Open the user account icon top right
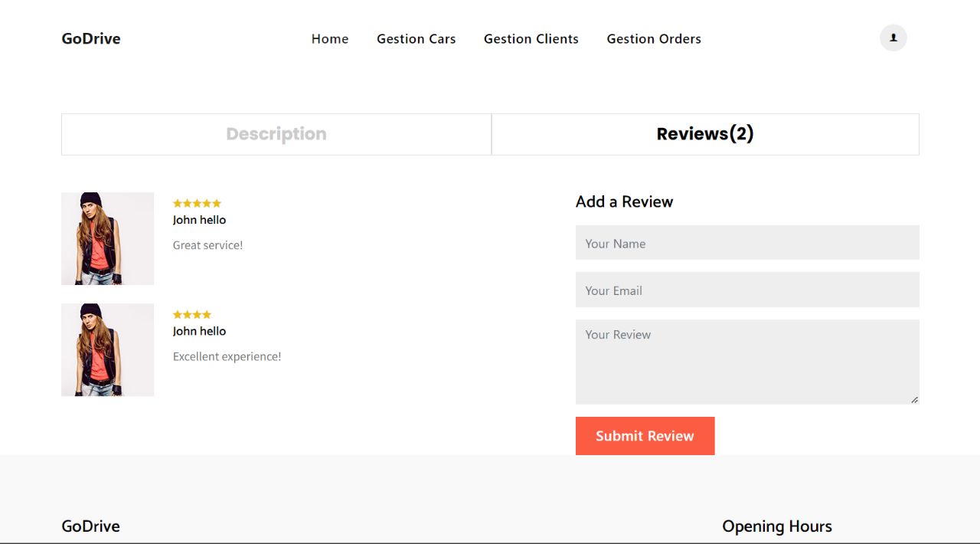This screenshot has height=544, width=980. coord(893,37)
